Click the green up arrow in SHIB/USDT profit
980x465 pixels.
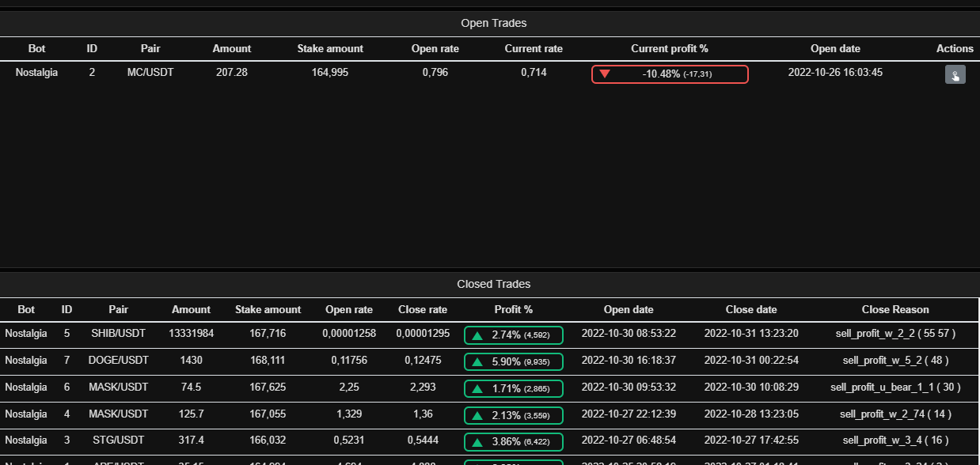pos(477,335)
